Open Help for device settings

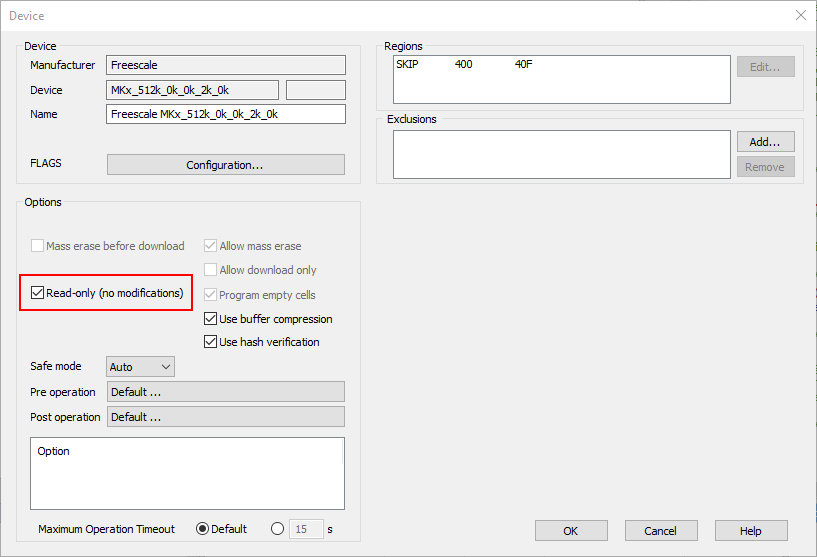tap(751, 531)
